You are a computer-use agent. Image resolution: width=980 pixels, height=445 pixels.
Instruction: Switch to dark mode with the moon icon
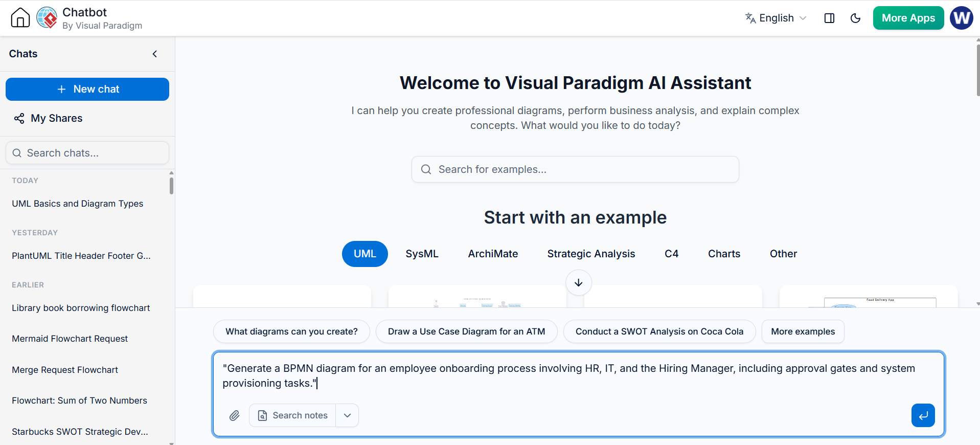(x=855, y=18)
